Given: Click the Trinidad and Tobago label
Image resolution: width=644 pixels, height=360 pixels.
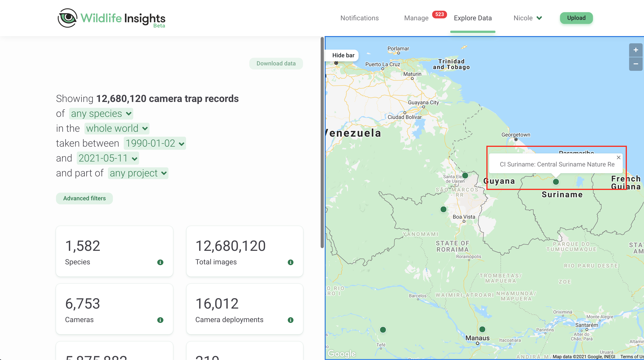Looking at the screenshot, I should click(451, 64).
